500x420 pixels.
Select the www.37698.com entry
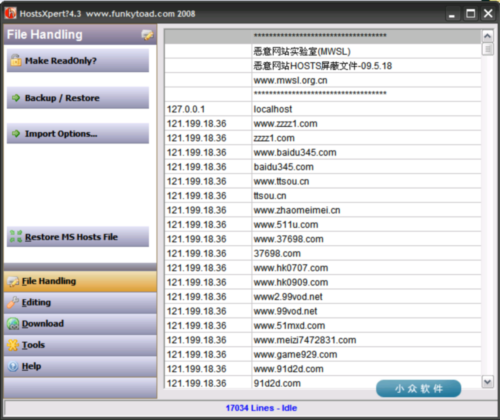(x=366, y=239)
